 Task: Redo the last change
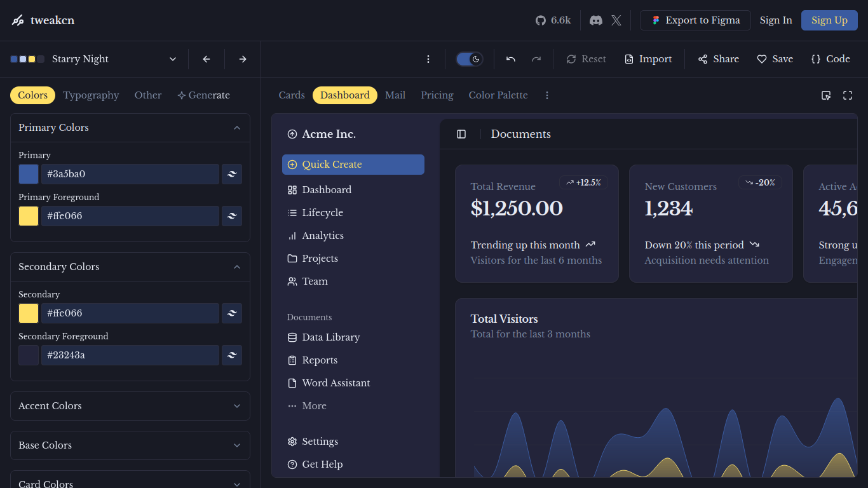click(x=536, y=59)
